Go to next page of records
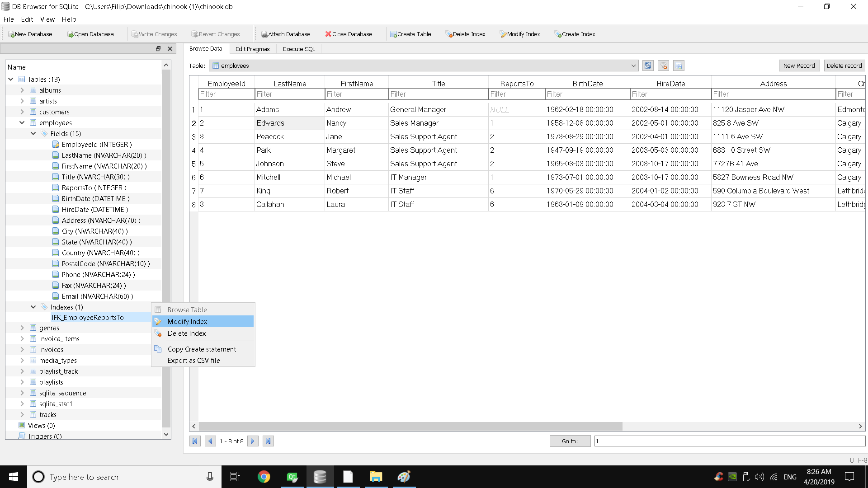The width and height of the screenshot is (868, 488). (253, 441)
